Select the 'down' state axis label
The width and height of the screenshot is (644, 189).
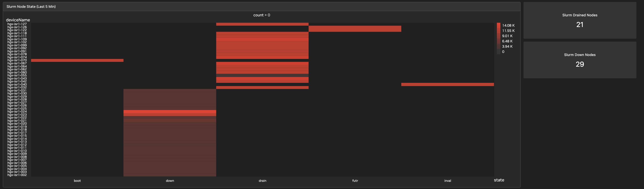tap(170, 180)
